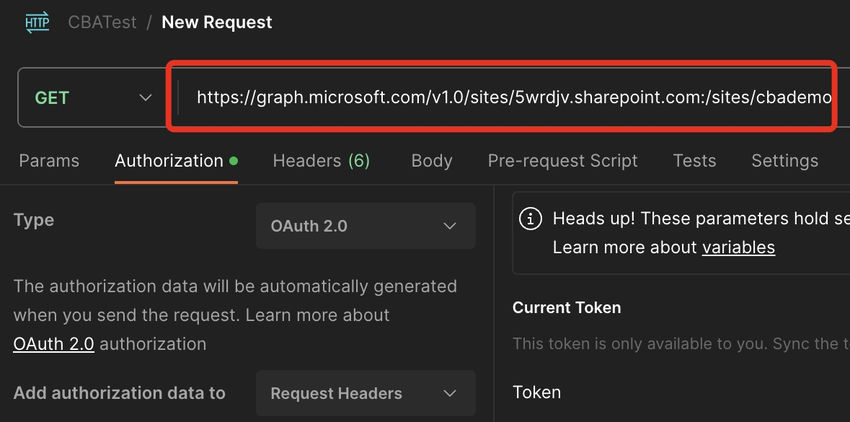This screenshot has height=422, width=850.
Task: Go to the Body tab
Action: coord(431,161)
